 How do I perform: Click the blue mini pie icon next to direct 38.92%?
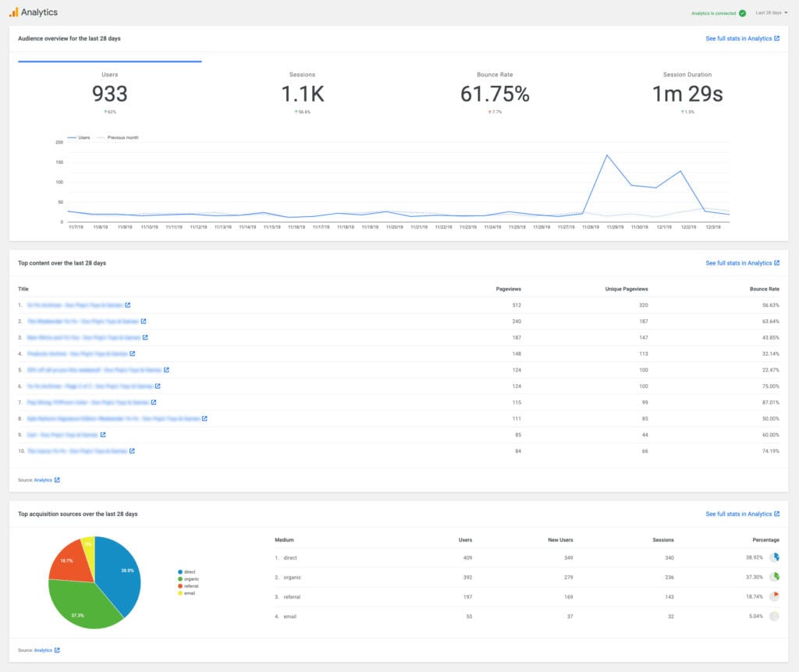coord(776,557)
